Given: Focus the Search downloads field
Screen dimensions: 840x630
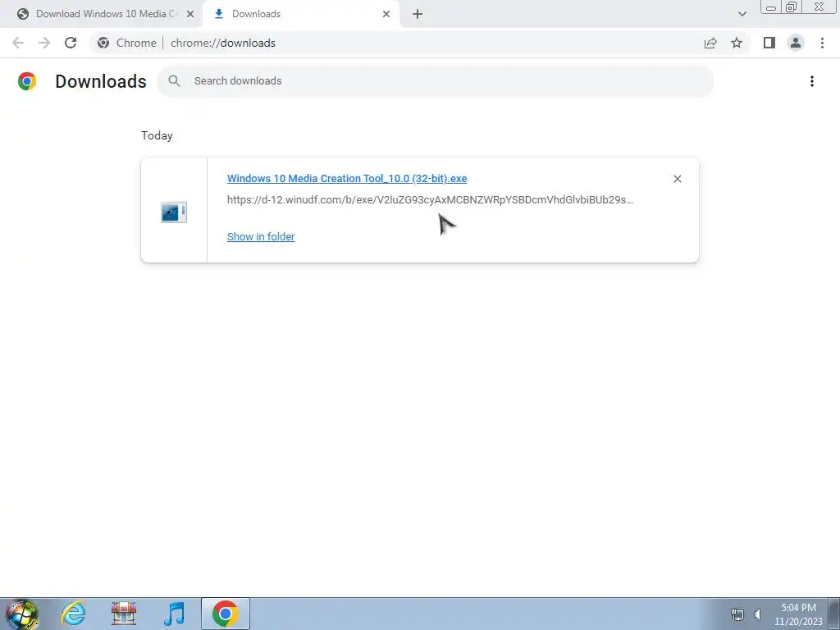Looking at the screenshot, I should [436, 81].
